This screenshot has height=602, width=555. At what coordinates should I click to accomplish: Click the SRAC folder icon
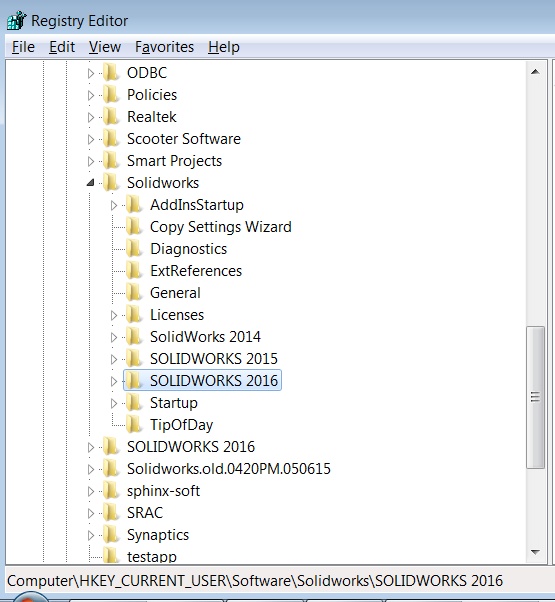(111, 513)
